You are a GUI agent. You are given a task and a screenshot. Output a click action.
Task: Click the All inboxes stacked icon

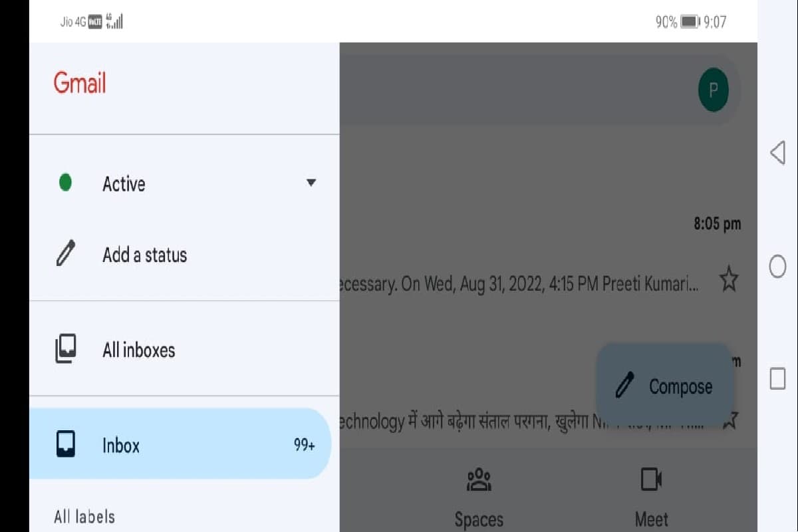click(x=65, y=350)
